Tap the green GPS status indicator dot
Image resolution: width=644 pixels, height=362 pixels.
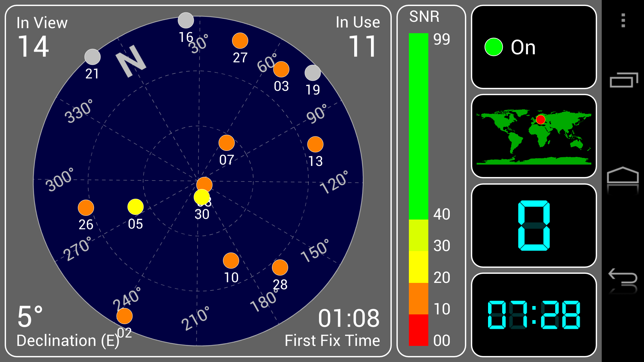pyautogui.click(x=494, y=47)
